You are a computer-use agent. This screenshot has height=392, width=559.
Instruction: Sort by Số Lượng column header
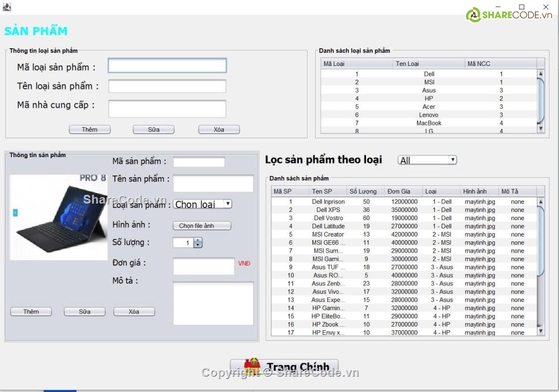tap(366, 191)
